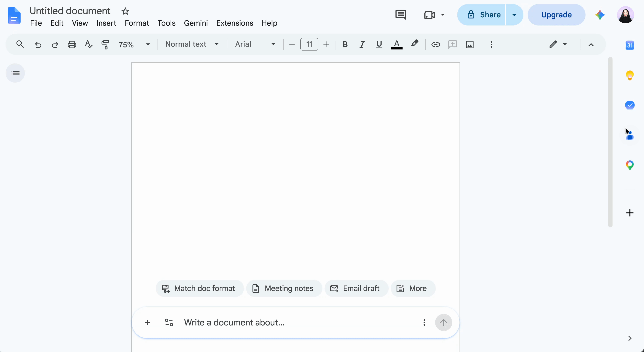
Task: Click the font size field showing 11
Action: tap(309, 44)
